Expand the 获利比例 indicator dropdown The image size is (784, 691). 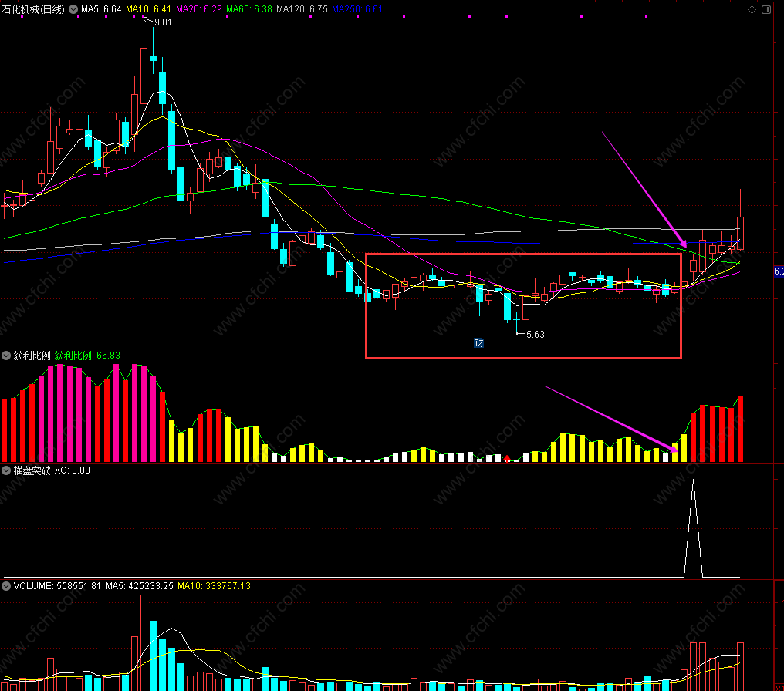6,356
